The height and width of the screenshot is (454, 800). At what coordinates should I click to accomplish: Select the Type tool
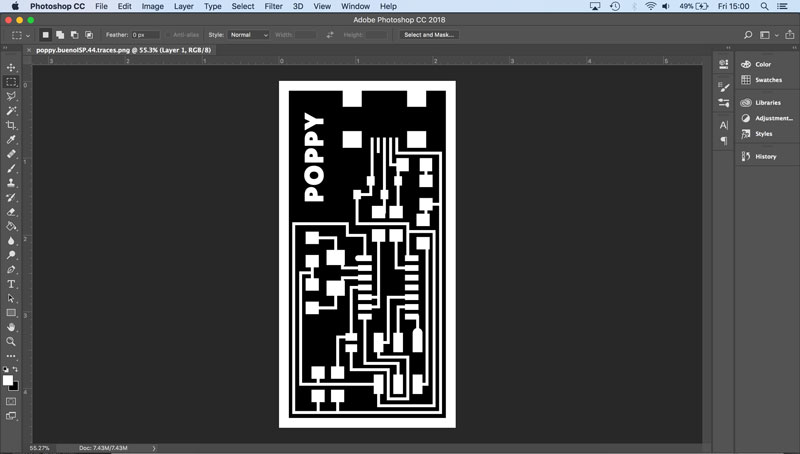point(11,284)
